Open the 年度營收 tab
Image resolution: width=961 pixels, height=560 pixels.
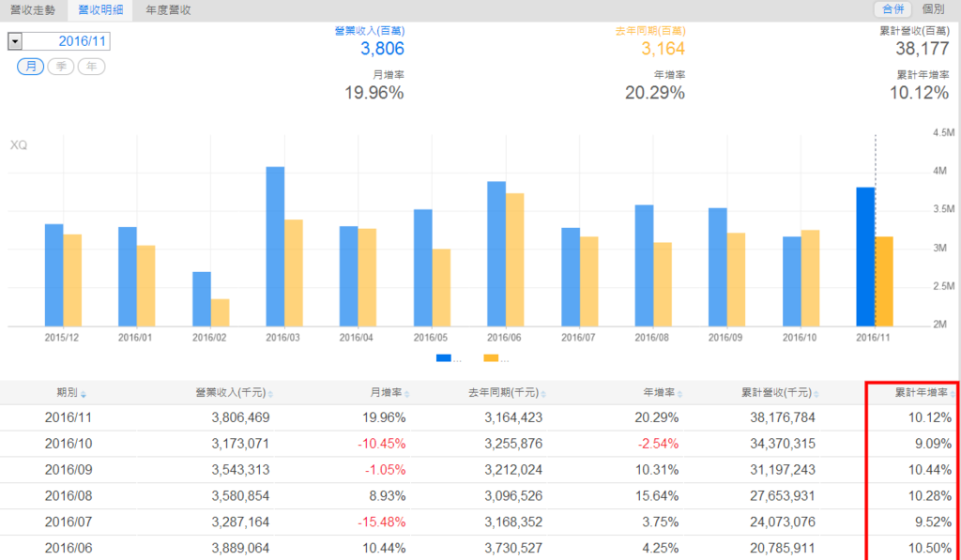click(x=169, y=9)
